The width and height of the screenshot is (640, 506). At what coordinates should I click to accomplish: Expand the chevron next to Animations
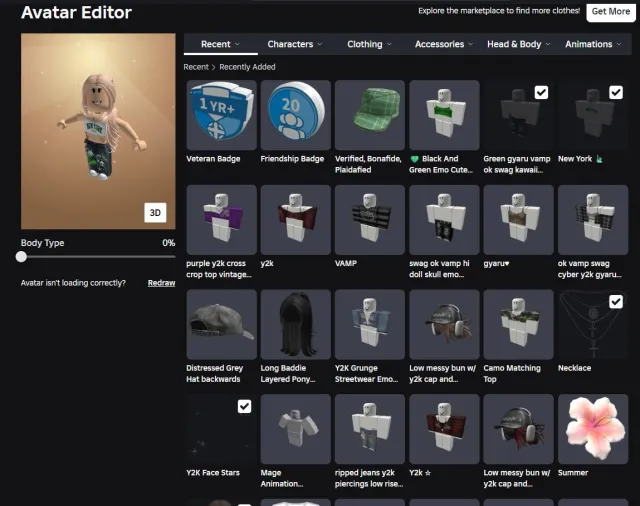619,44
